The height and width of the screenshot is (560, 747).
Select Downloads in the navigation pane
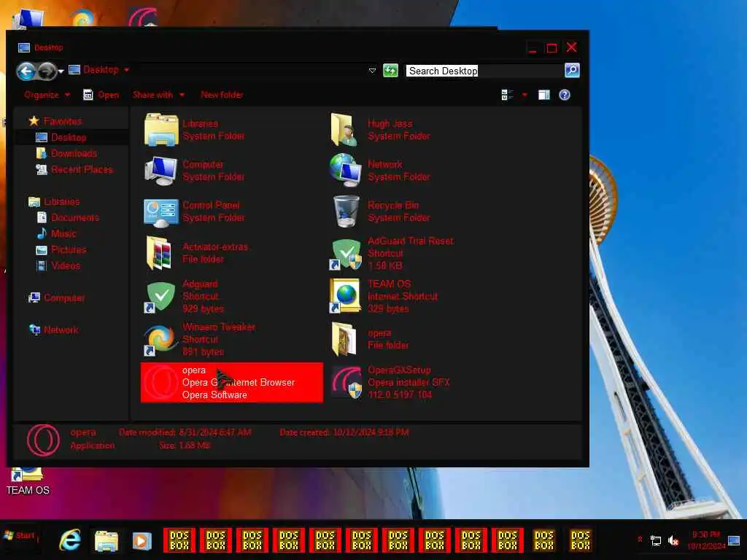tap(66, 153)
